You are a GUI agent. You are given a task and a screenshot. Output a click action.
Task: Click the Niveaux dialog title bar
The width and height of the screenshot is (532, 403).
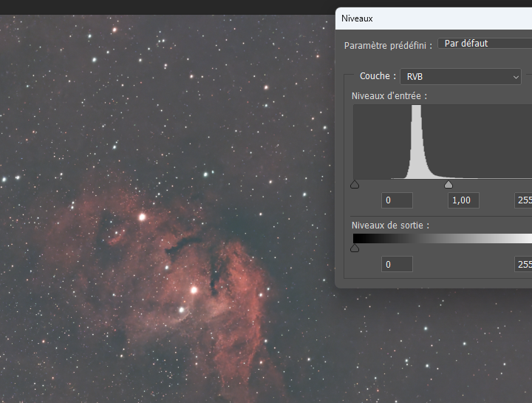click(x=434, y=18)
